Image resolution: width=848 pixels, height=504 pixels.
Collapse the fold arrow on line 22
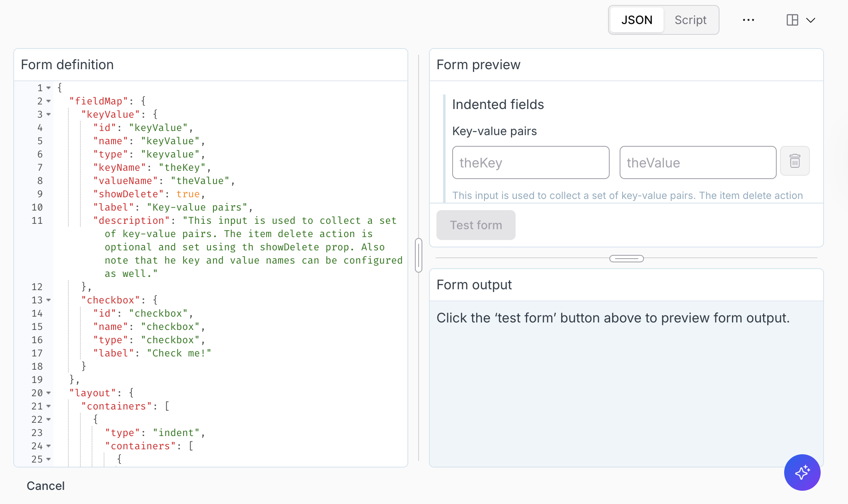(x=48, y=419)
